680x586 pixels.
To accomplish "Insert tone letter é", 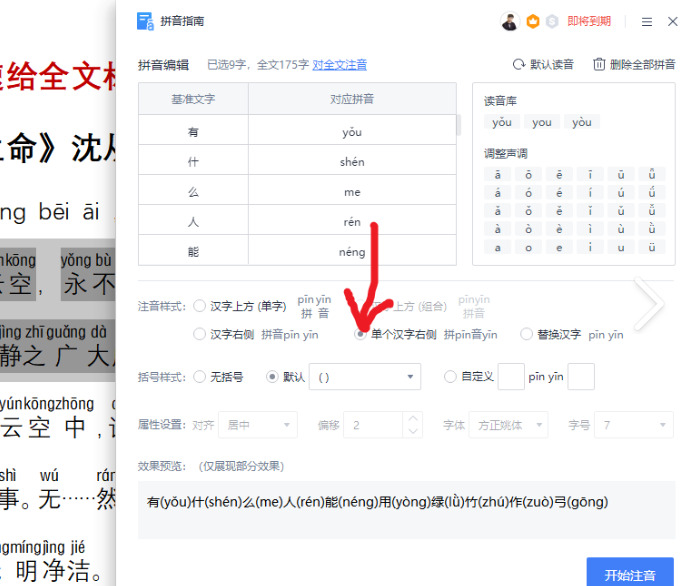I will [x=559, y=193].
